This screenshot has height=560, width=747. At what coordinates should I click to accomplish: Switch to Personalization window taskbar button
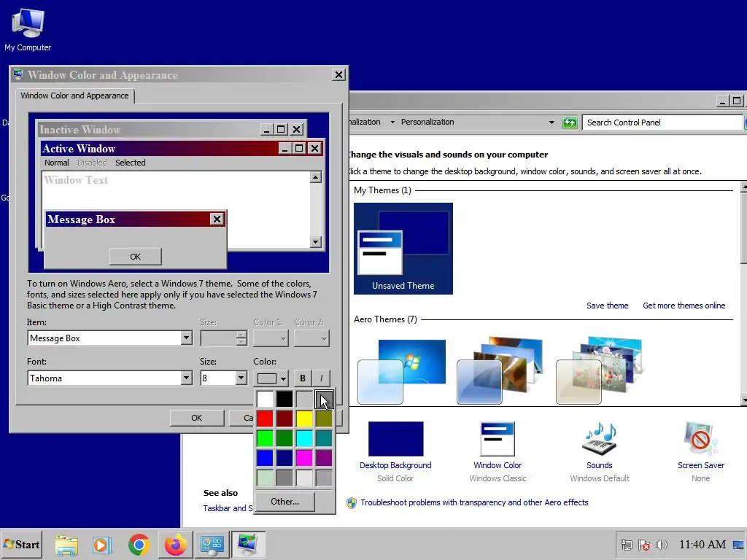248,545
